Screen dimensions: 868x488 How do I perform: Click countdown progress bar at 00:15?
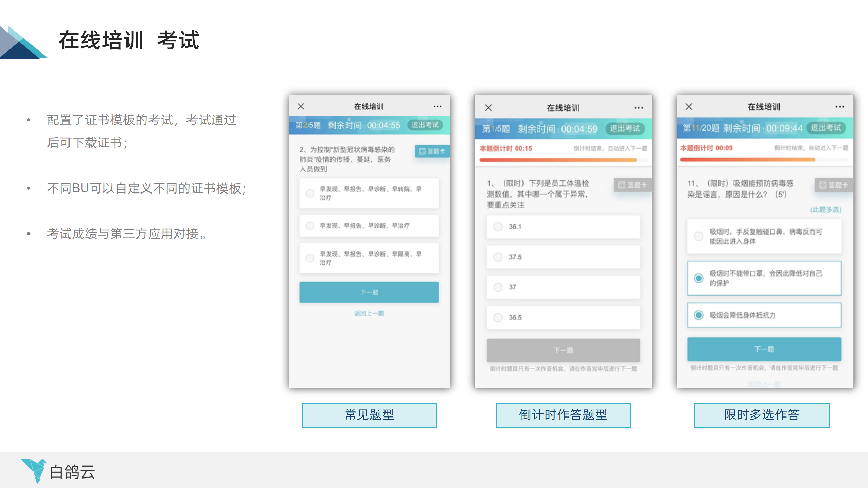coord(563,160)
